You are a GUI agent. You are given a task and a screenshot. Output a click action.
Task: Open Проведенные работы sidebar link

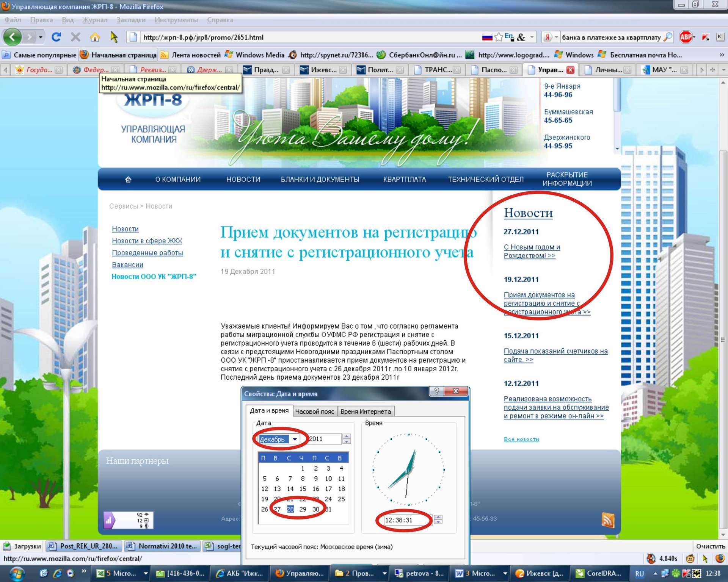tap(147, 253)
